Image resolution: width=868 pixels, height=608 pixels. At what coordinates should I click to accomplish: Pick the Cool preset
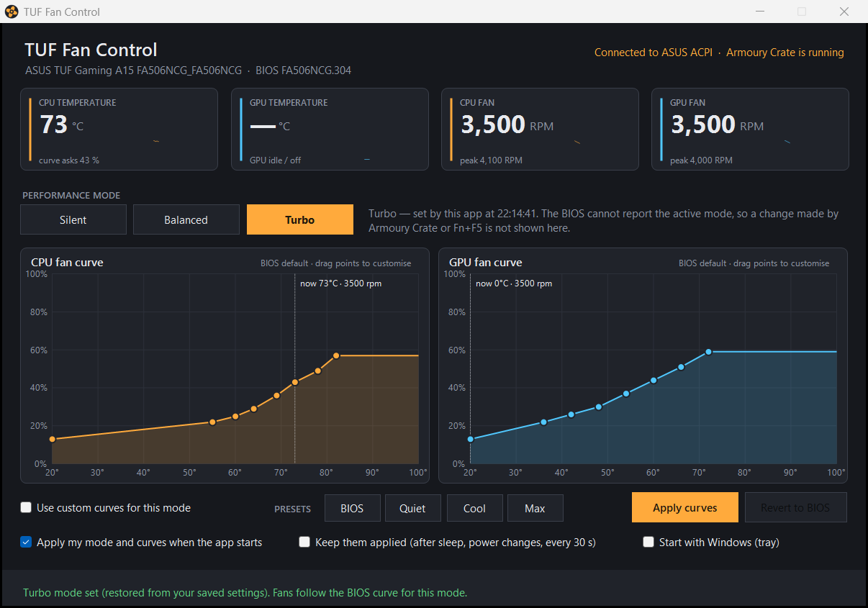474,508
